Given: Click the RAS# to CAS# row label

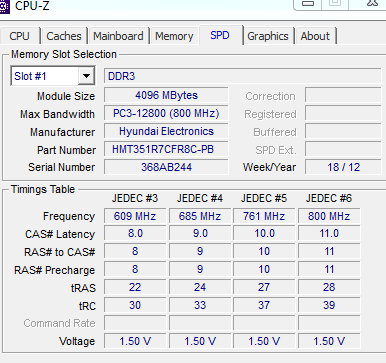Looking at the screenshot, I should click(60, 252).
